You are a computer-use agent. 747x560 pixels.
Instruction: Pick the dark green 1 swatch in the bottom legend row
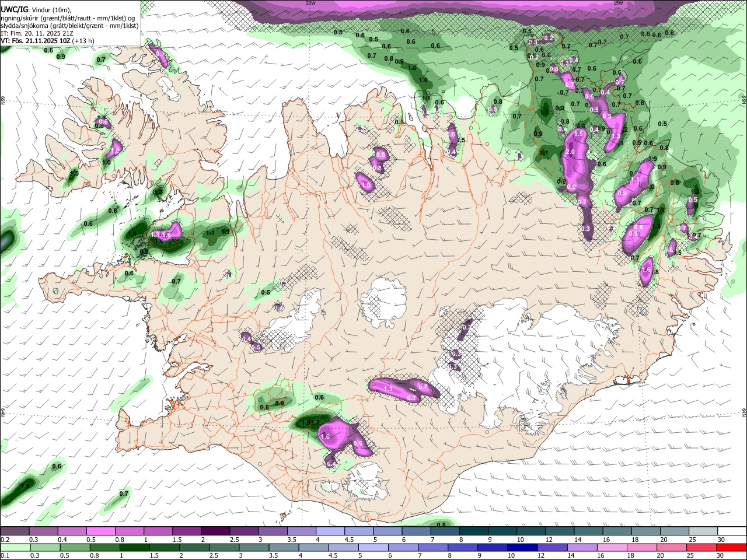(135, 547)
